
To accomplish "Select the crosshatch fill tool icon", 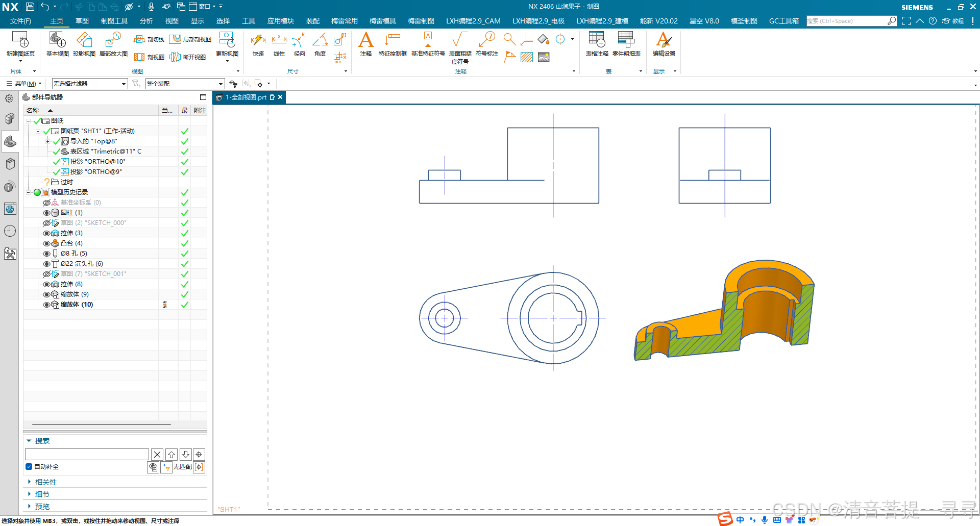I will tap(527, 57).
